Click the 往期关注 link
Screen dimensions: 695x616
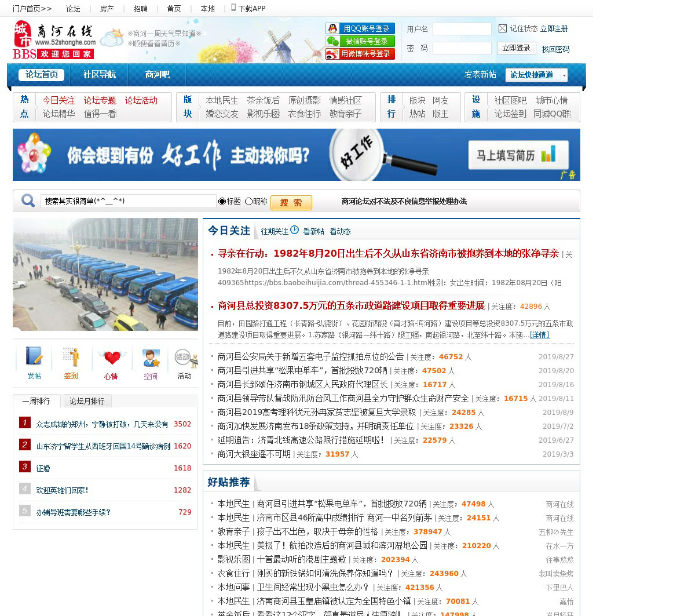coord(275,231)
